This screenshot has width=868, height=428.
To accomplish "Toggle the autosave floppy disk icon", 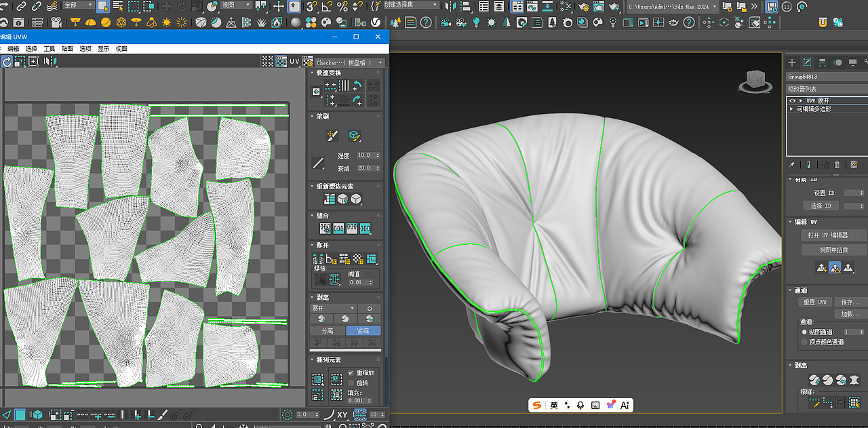I will coord(772,6).
